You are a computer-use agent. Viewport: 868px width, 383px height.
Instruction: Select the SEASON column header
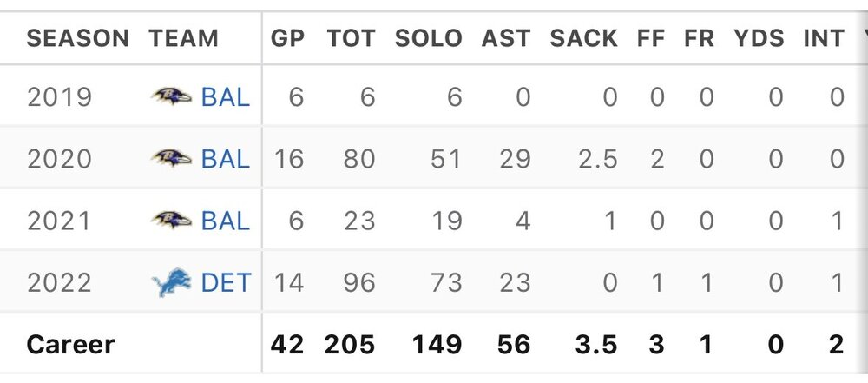click(x=78, y=39)
